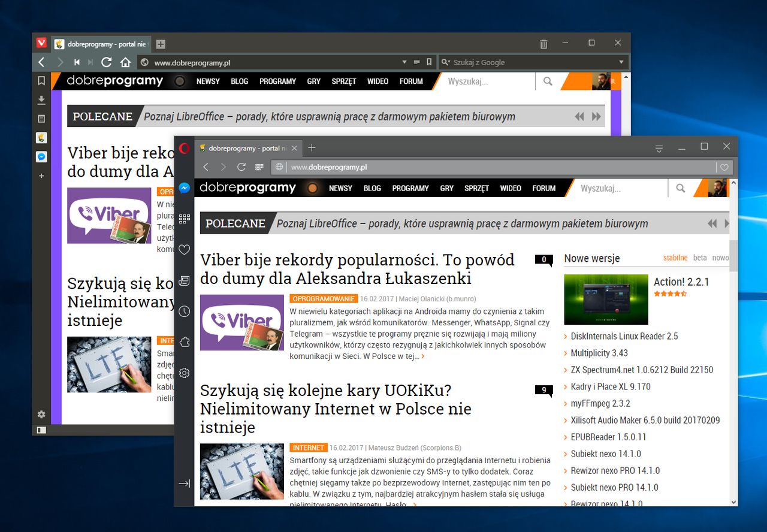Open Bookmarks heart in the Opera sidebar
Screen dimensions: 767x532
tap(185, 249)
